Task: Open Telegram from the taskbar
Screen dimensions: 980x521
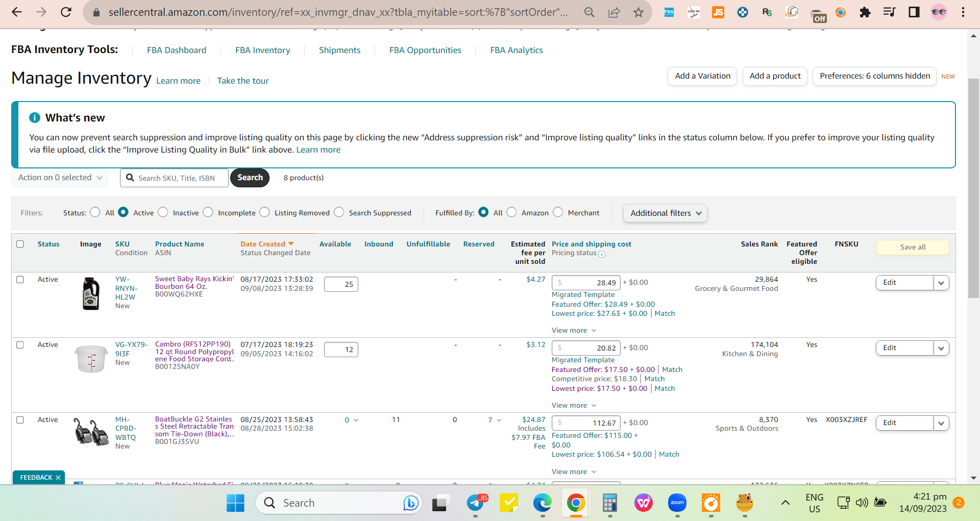Action: click(x=475, y=503)
